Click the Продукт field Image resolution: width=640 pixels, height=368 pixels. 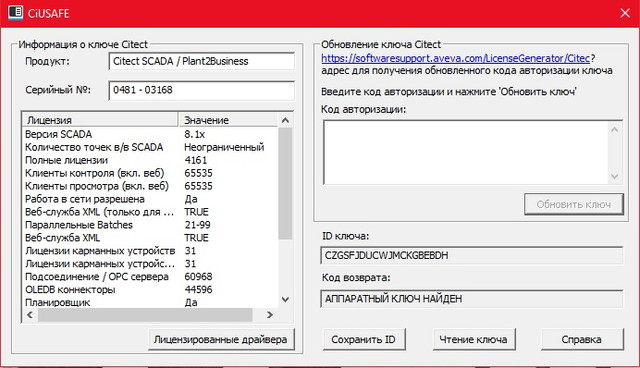pyautogui.click(x=202, y=61)
